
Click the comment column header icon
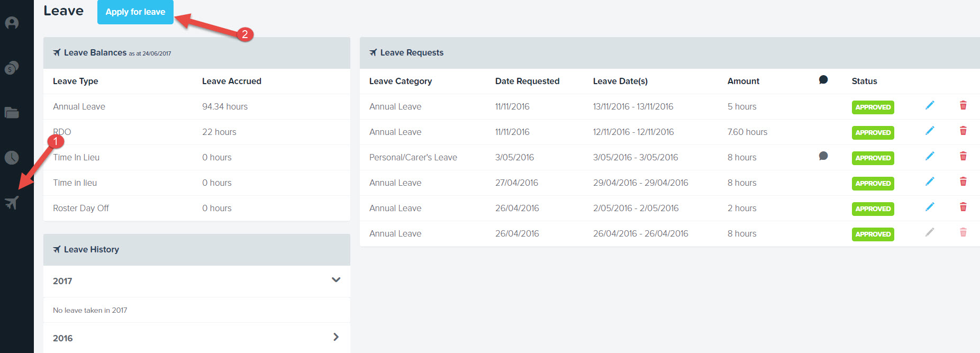point(823,80)
